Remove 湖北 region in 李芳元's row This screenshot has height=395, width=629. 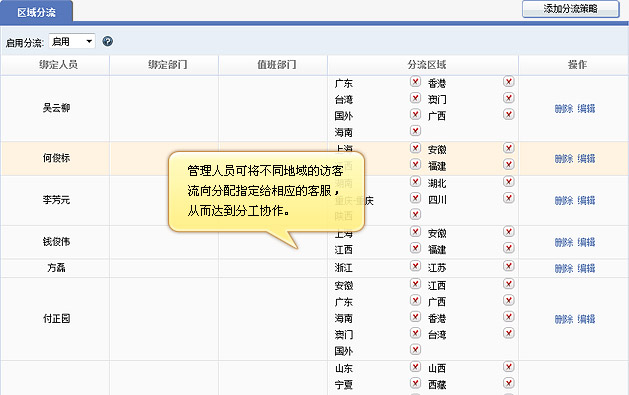point(509,182)
